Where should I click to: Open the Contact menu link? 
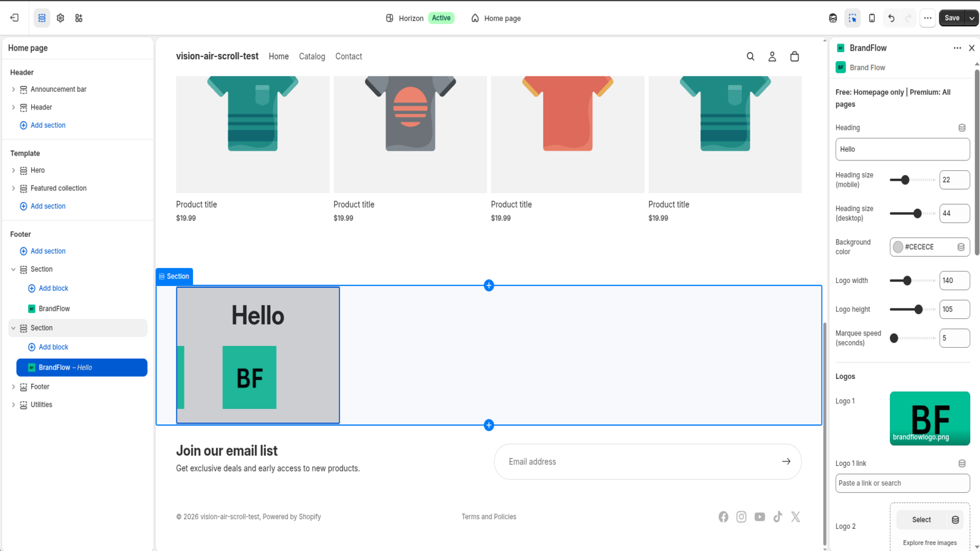point(349,56)
